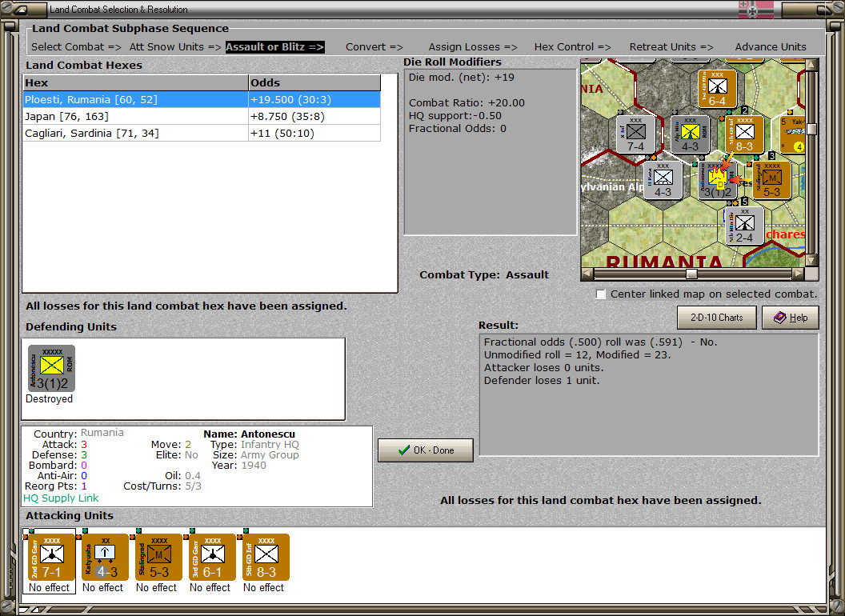845x616 pixels.
Task: Select the 2nd GD Garr 7-1 attacking unit
Action: click(51, 558)
